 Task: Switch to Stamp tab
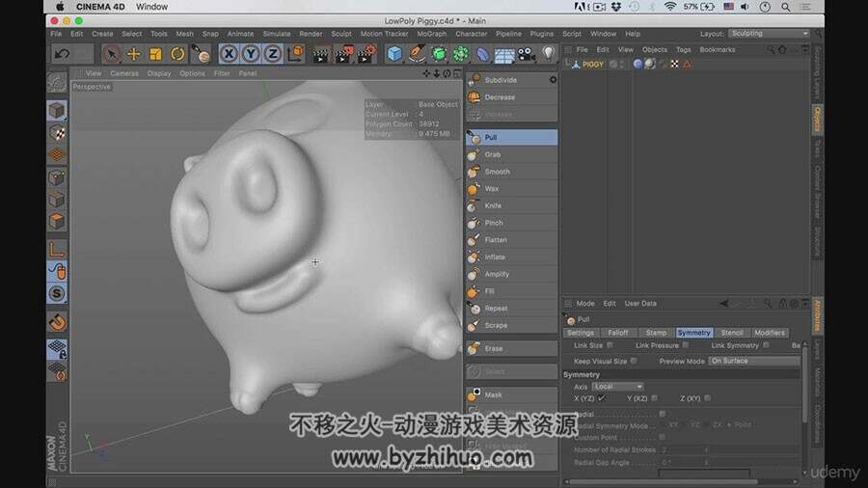coord(656,333)
